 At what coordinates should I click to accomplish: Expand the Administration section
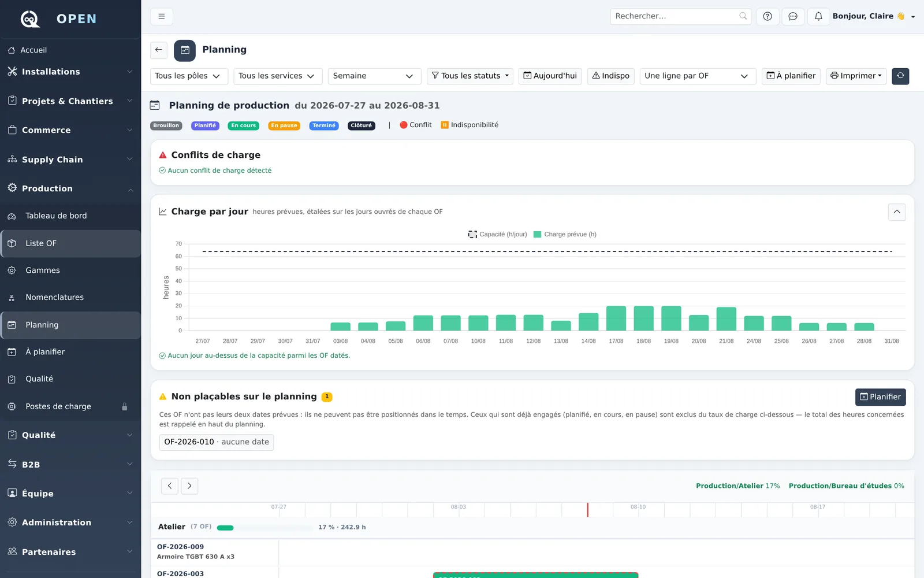[70, 523]
